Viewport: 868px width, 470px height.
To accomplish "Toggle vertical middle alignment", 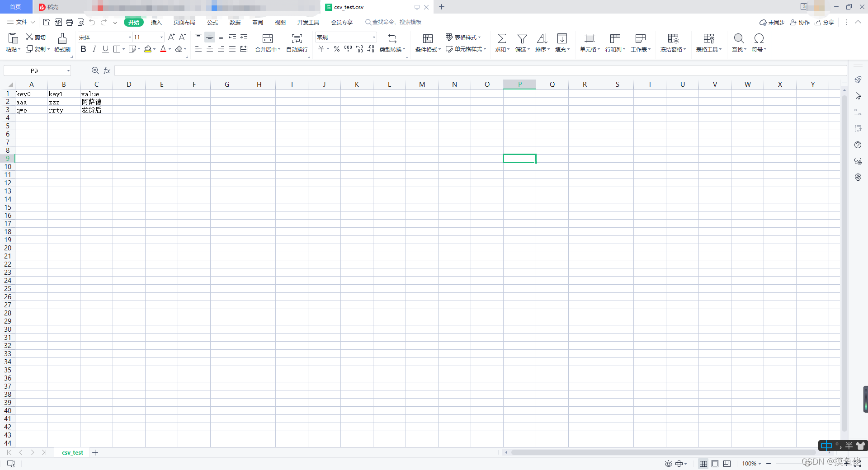I will [x=210, y=37].
